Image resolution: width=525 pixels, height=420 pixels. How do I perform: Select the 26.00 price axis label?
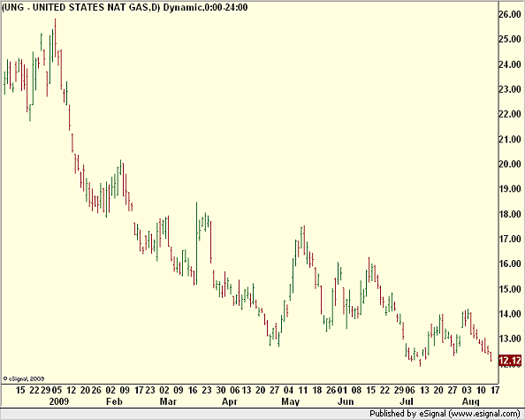click(510, 14)
